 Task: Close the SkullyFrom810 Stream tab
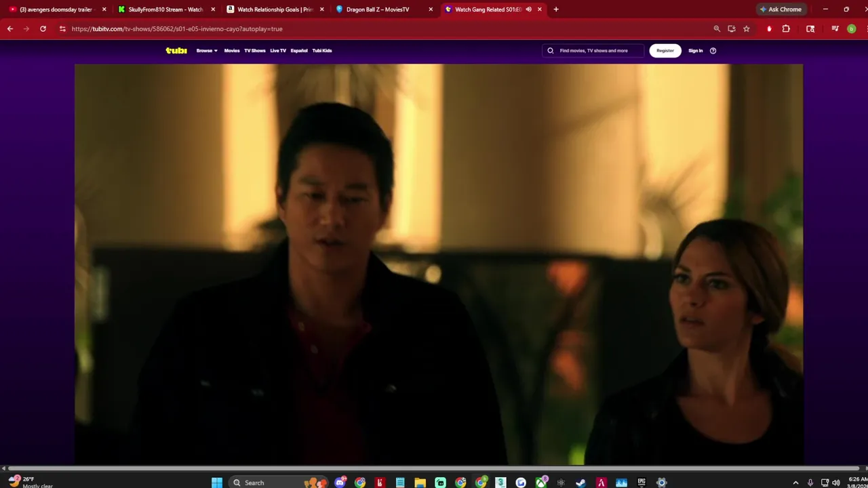(213, 9)
